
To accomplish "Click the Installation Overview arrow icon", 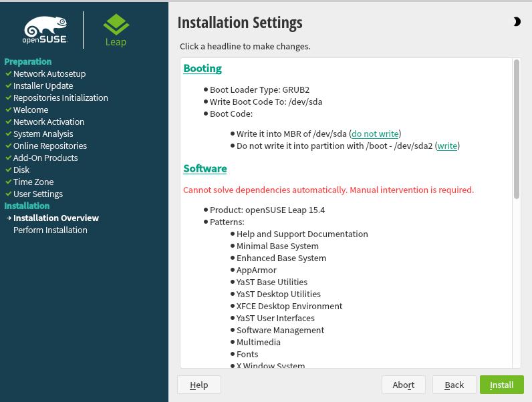I will 9,218.
